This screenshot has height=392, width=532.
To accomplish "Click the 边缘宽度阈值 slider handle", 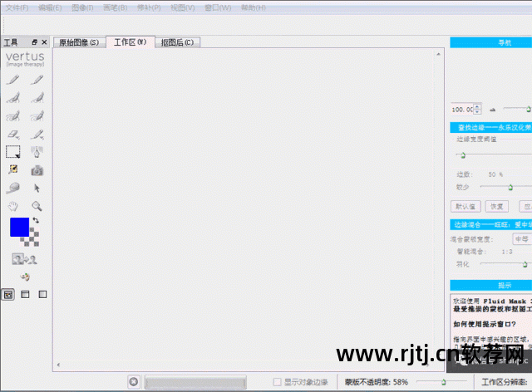I will pyautogui.click(x=463, y=155).
